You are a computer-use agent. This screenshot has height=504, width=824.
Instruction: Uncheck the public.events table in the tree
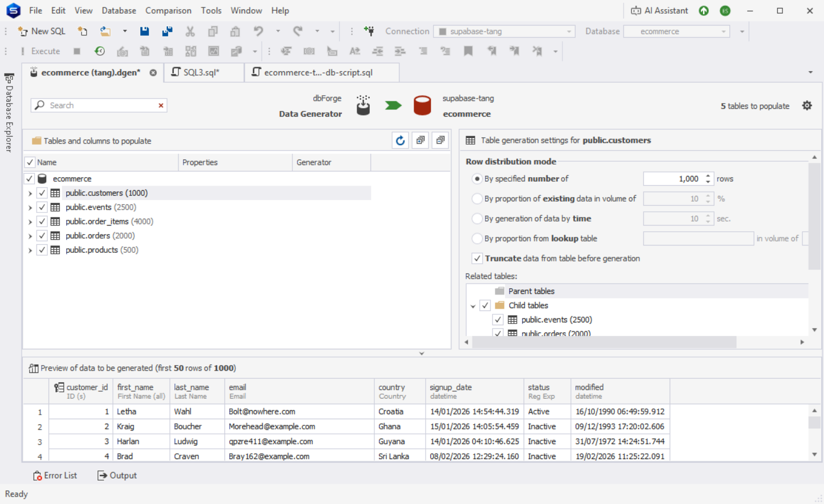[42, 207]
